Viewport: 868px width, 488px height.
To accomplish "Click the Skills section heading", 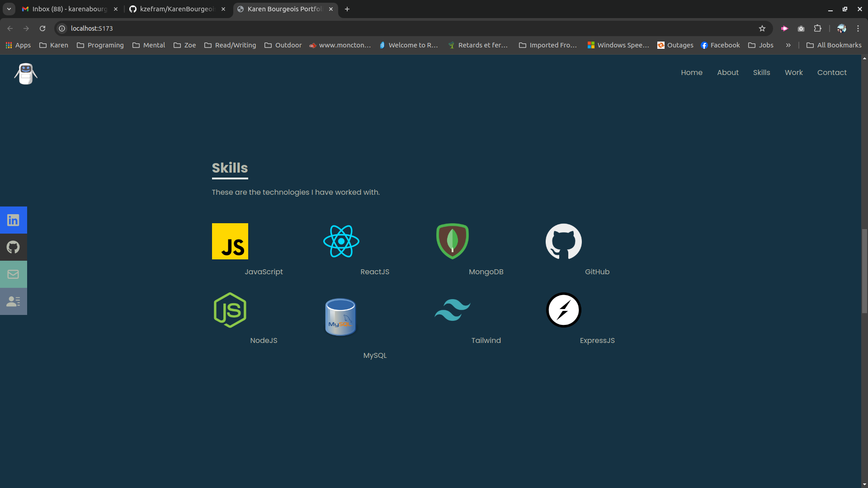I will click(230, 168).
